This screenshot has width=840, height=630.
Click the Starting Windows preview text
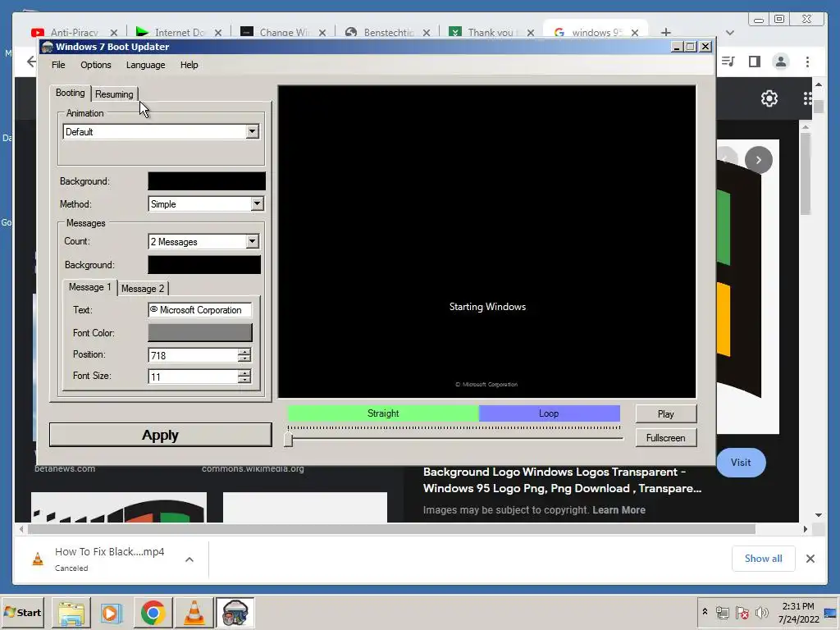click(x=487, y=307)
